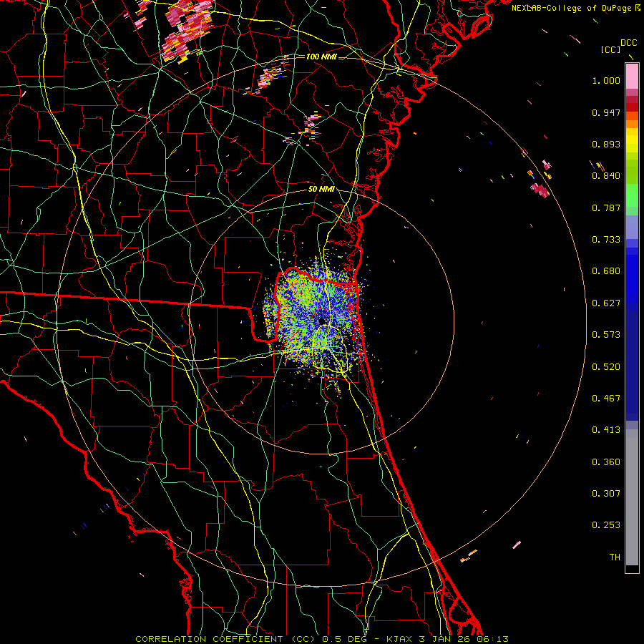Click the 0.573 scale value
The width and height of the screenshot is (644, 644).
click(x=606, y=335)
